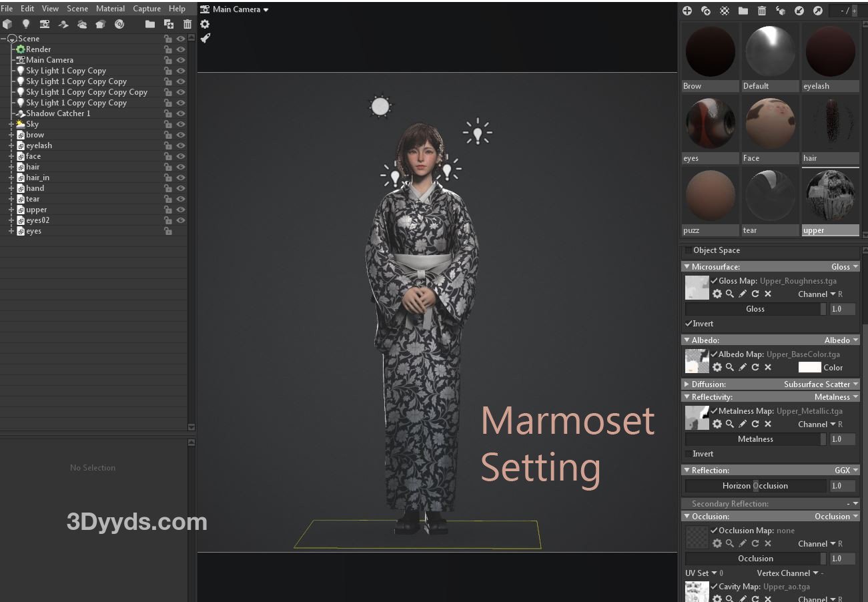The height and width of the screenshot is (602, 868).
Task: Click the rocket icon below viewport settings
Action: point(205,38)
